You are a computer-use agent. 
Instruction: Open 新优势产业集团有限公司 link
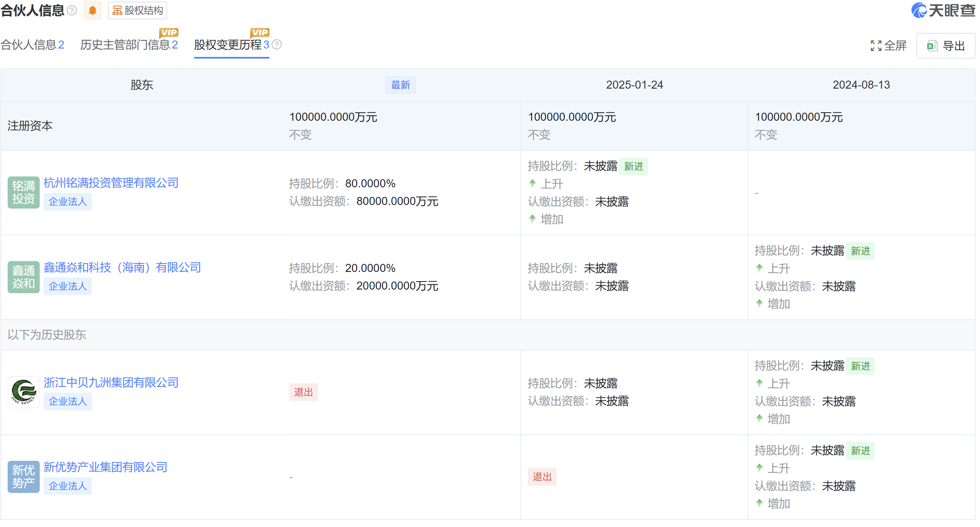click(x=105, y=467)
